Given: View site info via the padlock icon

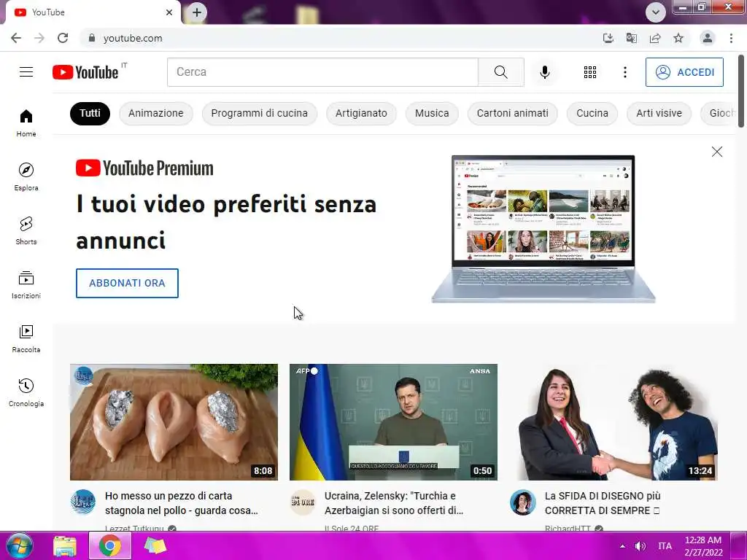Looking at the screenshot, I should (92, 38).
